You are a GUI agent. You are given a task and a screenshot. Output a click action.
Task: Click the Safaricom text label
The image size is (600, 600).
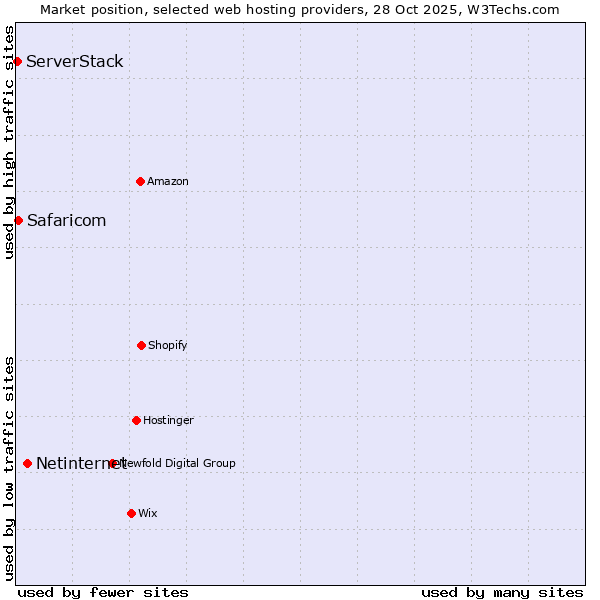pyautogui.click(x=66, y=220)
